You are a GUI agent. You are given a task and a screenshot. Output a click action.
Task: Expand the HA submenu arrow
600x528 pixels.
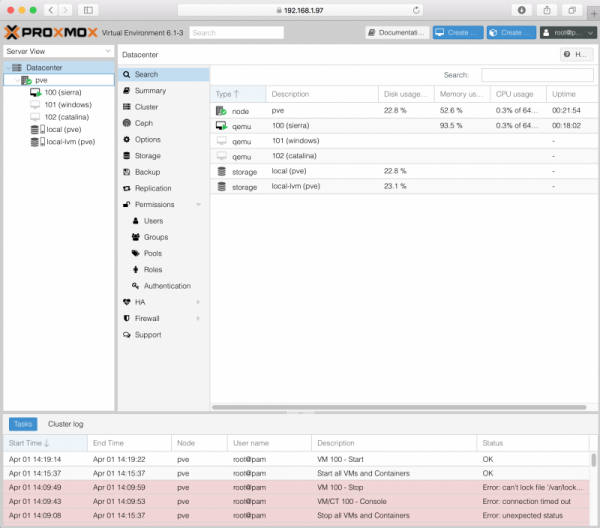tap(198, 302)
